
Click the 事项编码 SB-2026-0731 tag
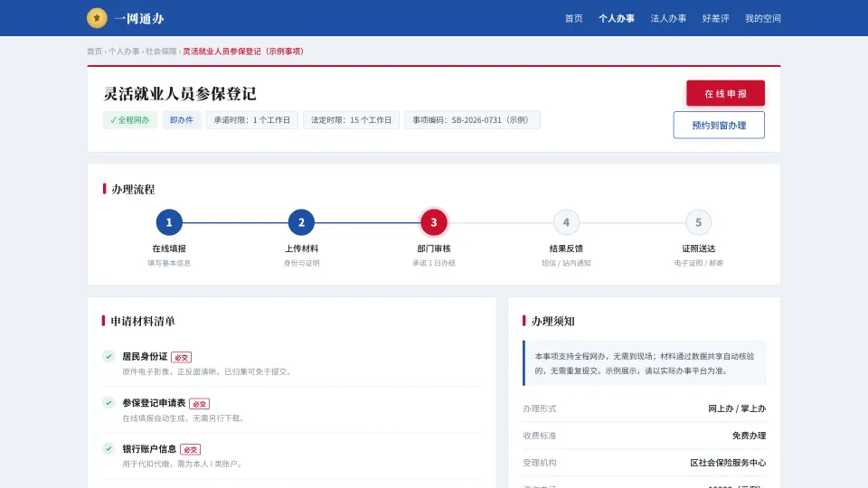coord(472,120)
